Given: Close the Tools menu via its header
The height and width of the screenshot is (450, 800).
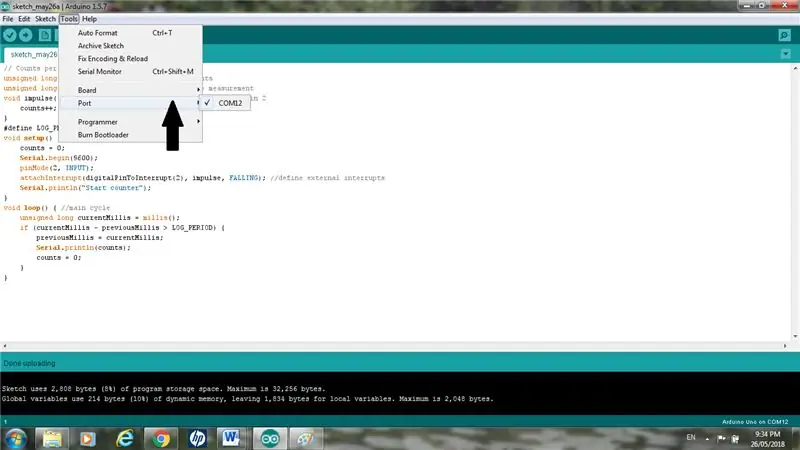Looking at the screenshot, I should pos(69,19).
